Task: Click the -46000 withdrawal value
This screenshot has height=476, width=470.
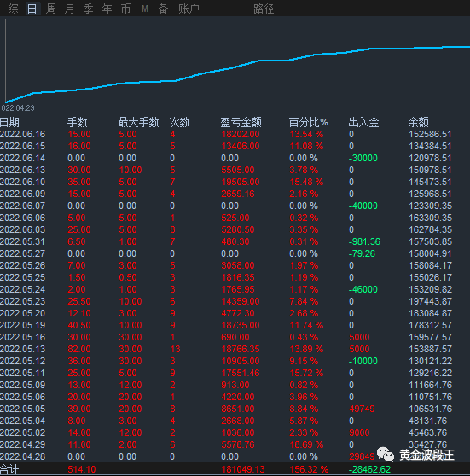Action: pyautogui.click(x=363, y=289)
